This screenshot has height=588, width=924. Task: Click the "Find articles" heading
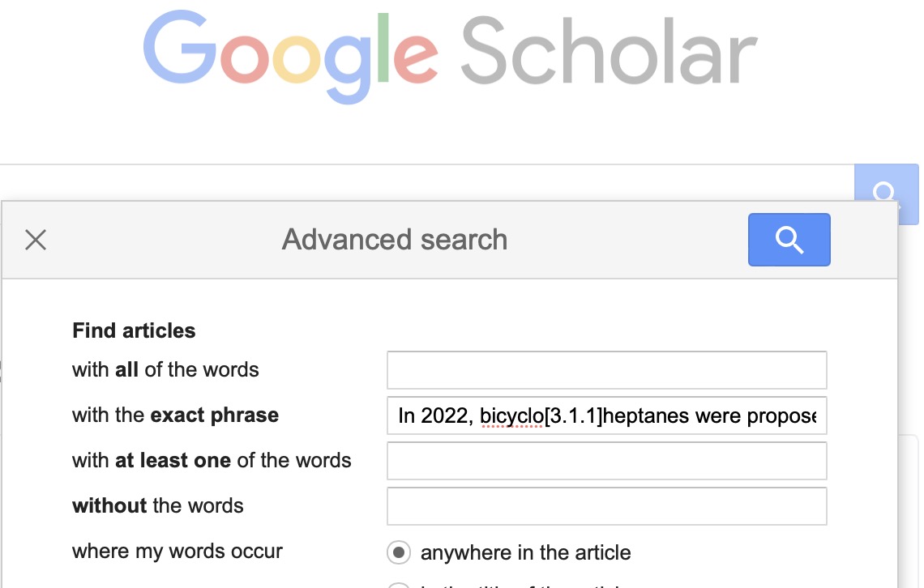click(x=134, y=330)
